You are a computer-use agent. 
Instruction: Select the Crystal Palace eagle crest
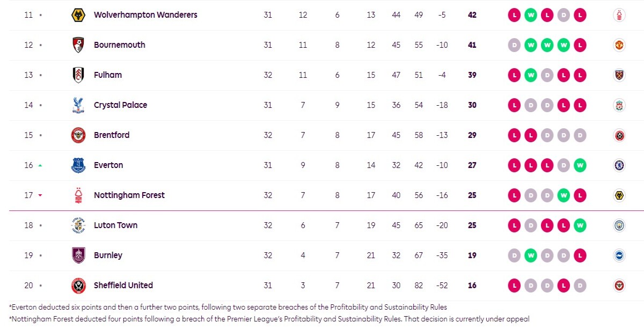78,105
